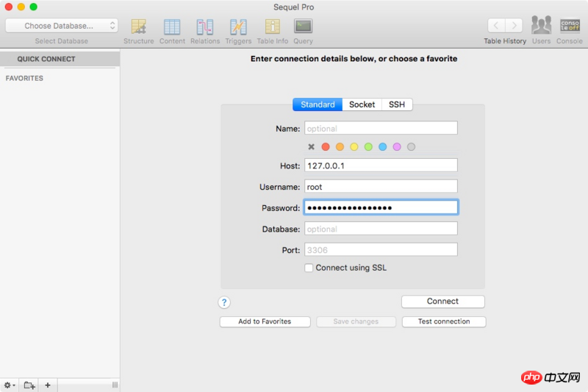588x392 pixels.
Task: Add a new favorites folder
Action: 29,385
